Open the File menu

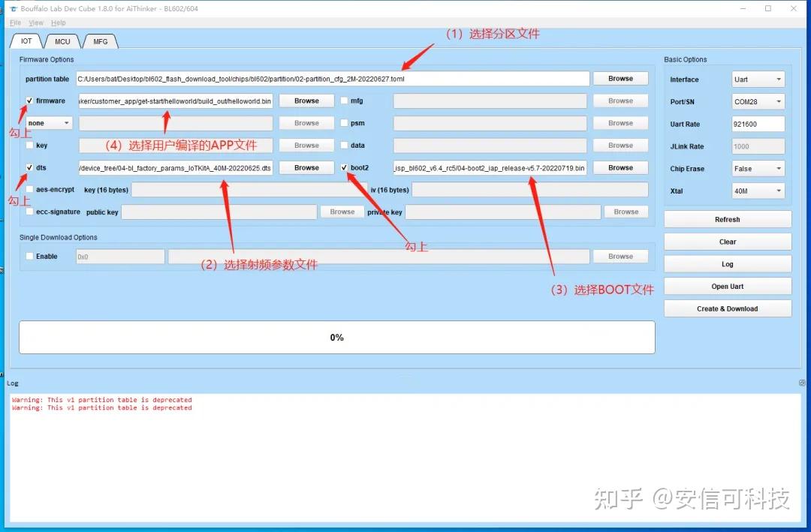(16, 23)
